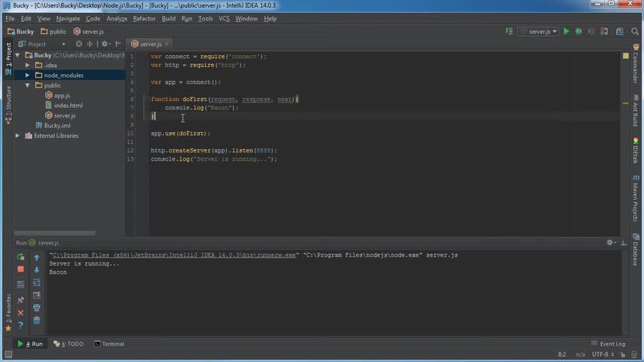Open the Run tool window tab
This screenshot has height=362, width=644.
(30, 344)
